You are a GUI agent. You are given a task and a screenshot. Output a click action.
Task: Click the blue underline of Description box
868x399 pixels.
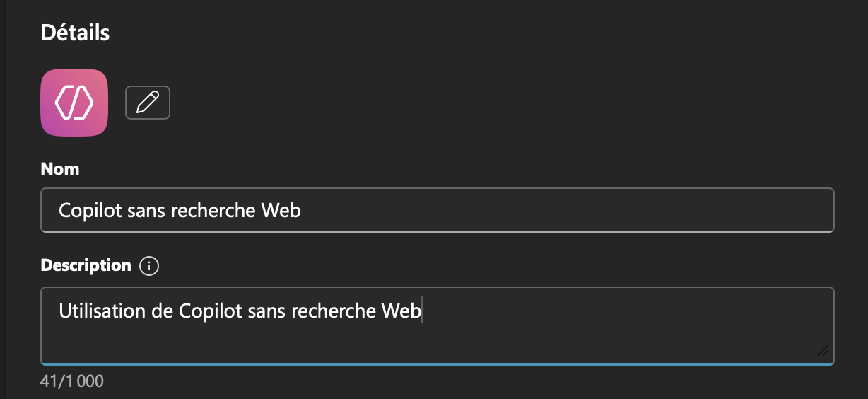pyautogui.click(x=437, y=364)
